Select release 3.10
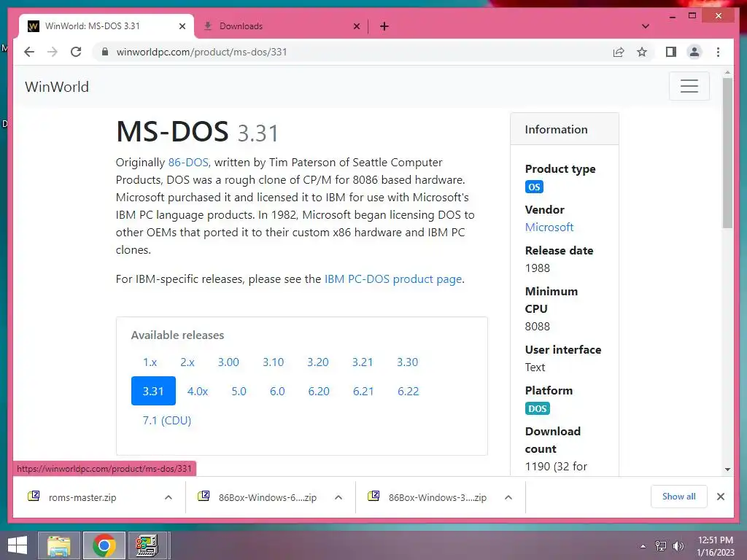 [x=273, y=362]
